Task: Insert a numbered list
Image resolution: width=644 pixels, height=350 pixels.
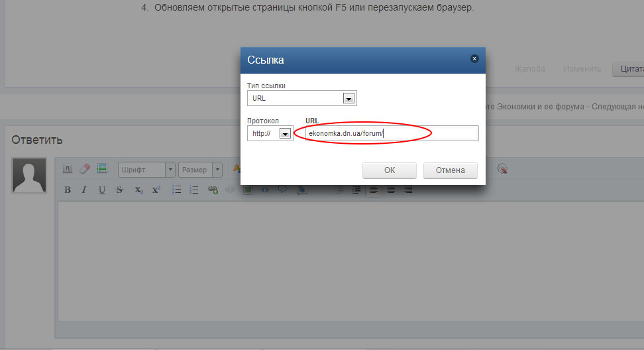Action: pos(194,190)
